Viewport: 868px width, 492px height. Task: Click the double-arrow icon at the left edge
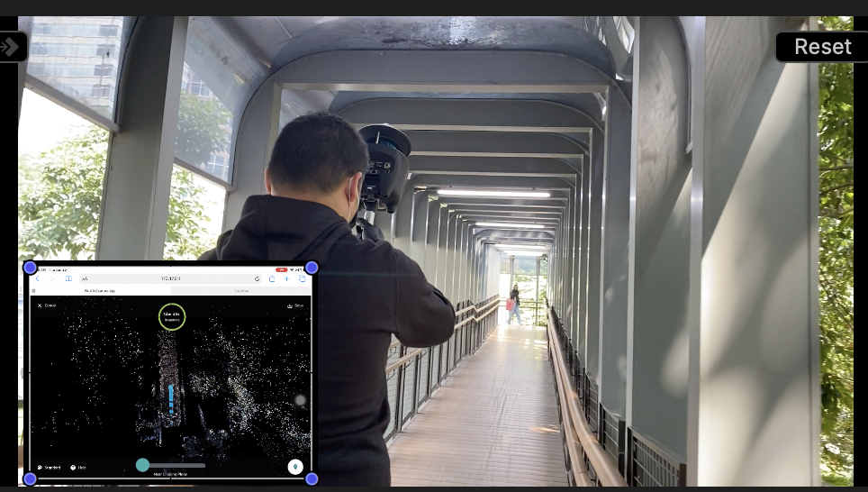[x=13, y=47]
